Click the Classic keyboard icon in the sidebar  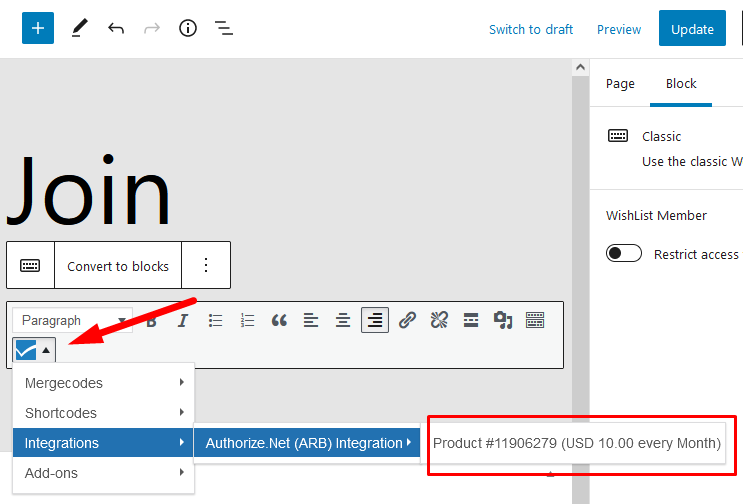point(618,136)
